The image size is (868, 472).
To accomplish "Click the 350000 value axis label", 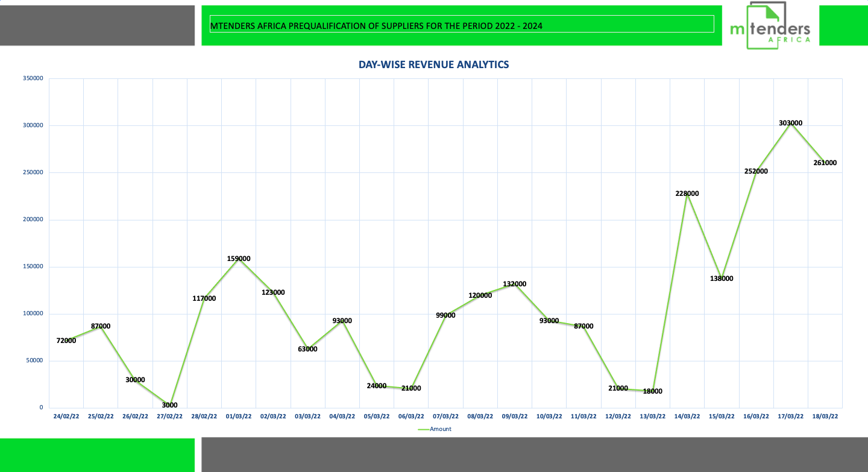I will (x=33, y=78).
